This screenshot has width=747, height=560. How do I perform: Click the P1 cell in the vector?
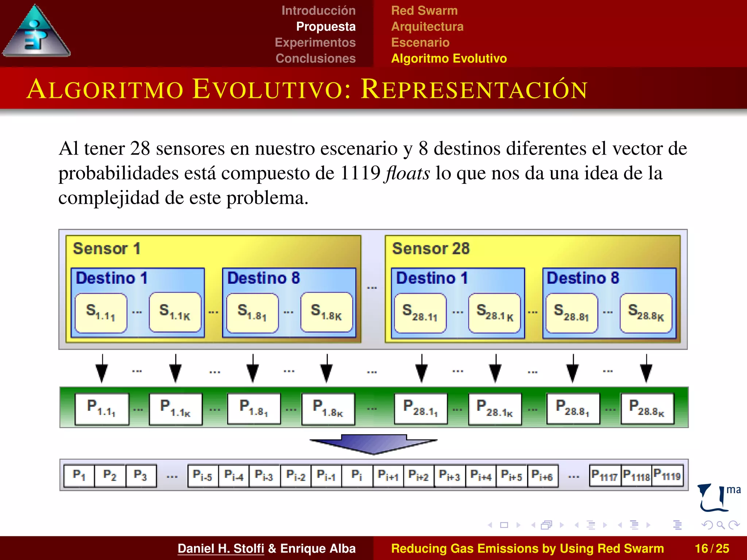click(x=79, y=475)
